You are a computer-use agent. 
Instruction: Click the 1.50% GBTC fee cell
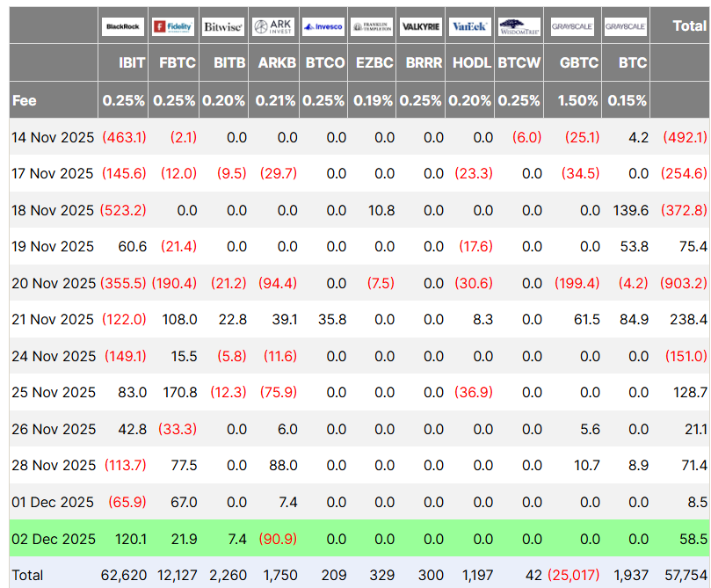(578, 100)
